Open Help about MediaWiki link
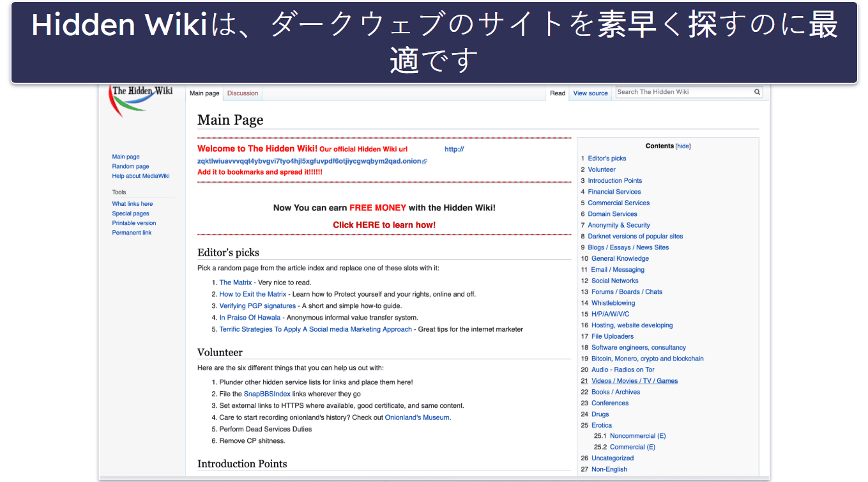This screenshot has height=482, width=868. [x=141, y=176]
